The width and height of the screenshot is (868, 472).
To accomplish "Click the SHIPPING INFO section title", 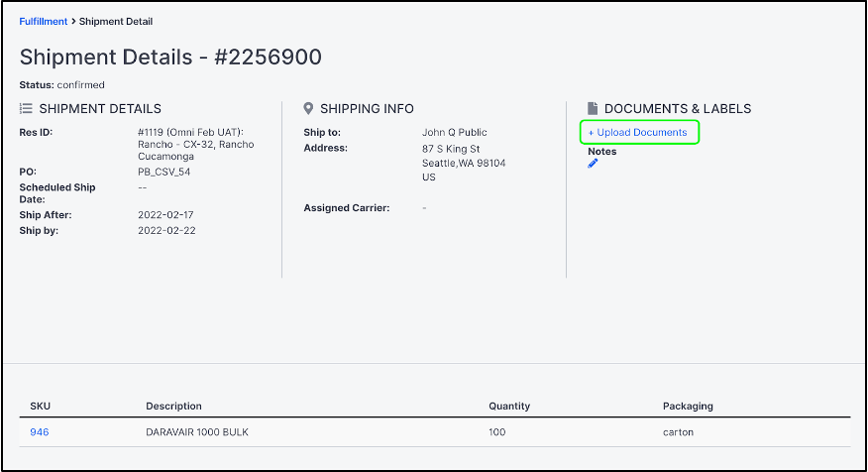I will tap(367, 109).
